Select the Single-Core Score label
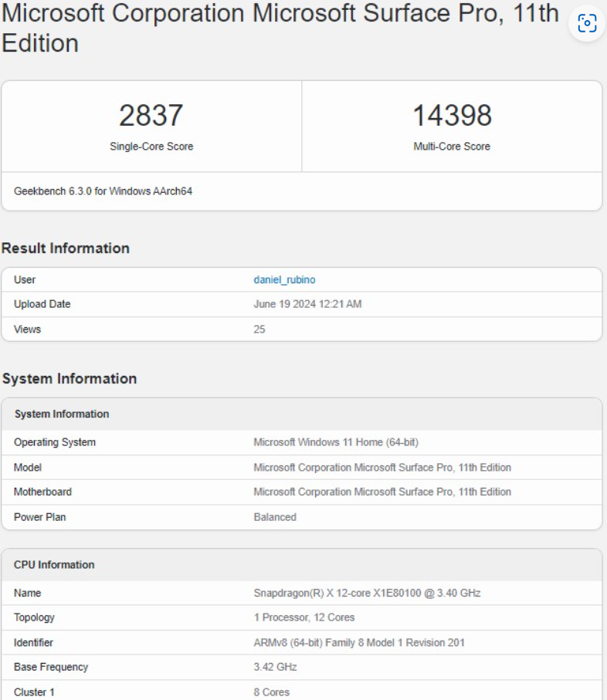 (x=151, y=147)
